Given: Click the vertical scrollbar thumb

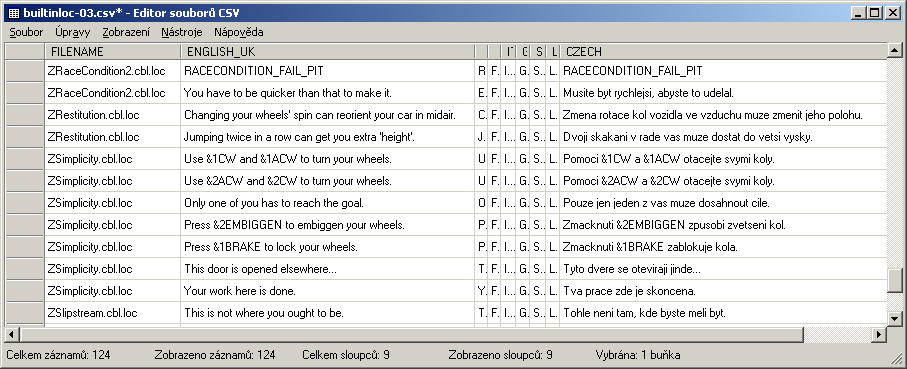Looking at the screenshot, I should (894, 281).
